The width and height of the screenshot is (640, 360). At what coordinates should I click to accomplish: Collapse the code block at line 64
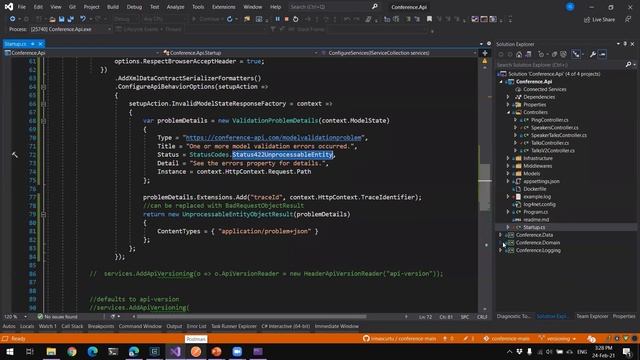[43, 87]
